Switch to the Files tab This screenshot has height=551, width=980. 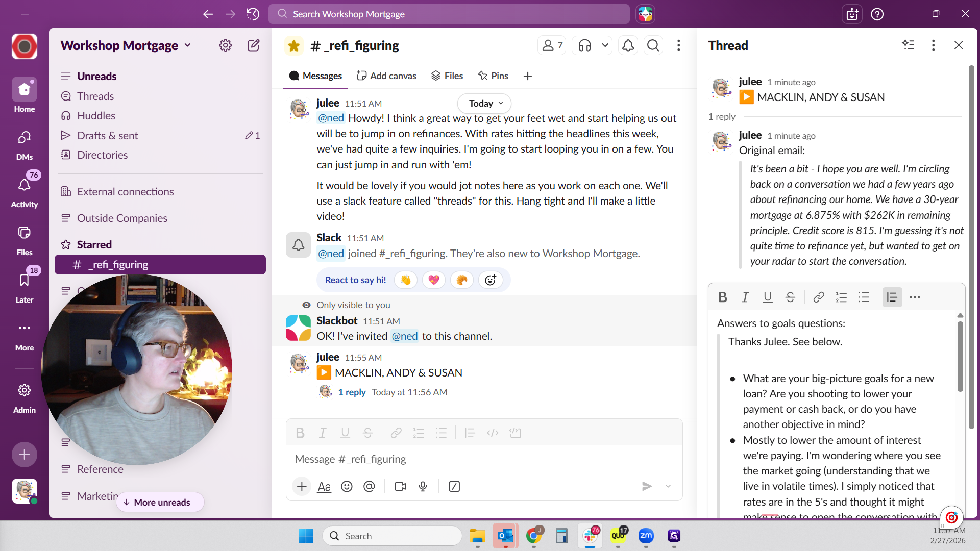447,76
